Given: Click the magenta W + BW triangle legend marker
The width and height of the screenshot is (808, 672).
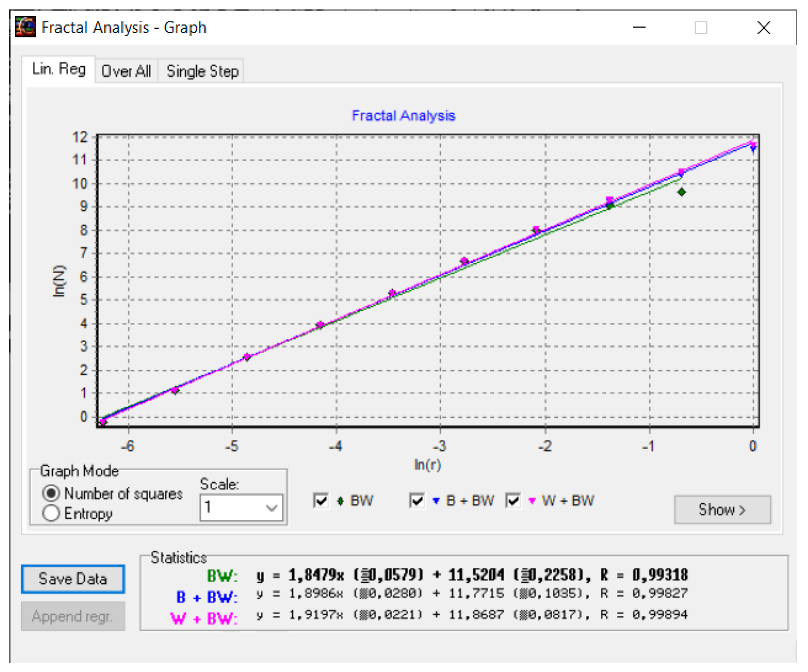Looking at the screenshot, I should 532,501.
